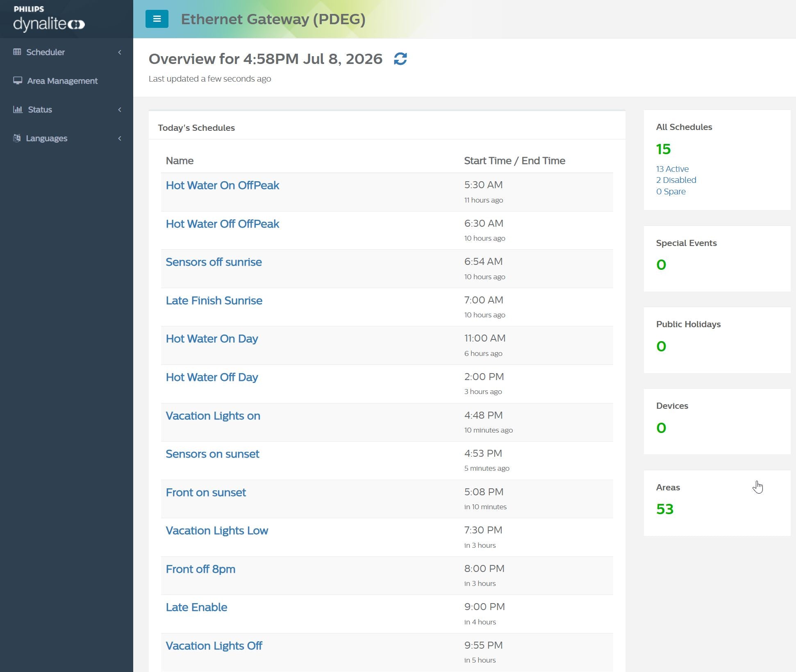Click the hamburger menu toggle button
796x672 pixels.
tap(157, 19)
